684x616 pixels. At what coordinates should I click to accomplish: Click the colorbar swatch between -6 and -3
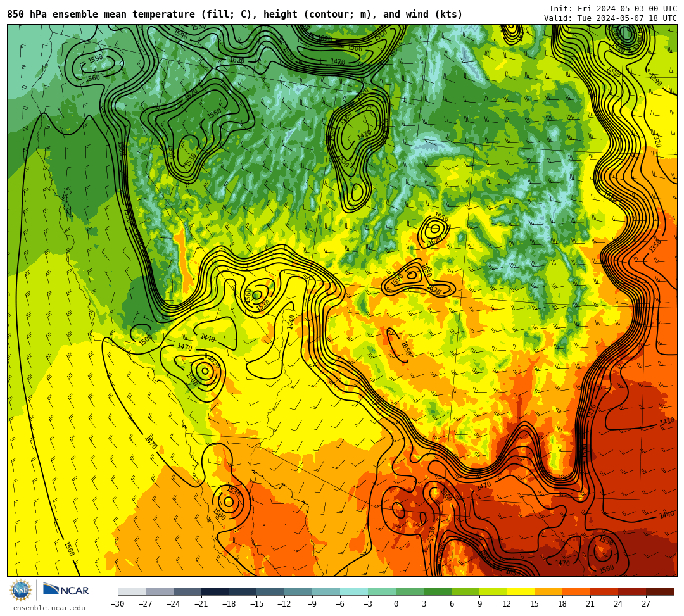[354, 591]
